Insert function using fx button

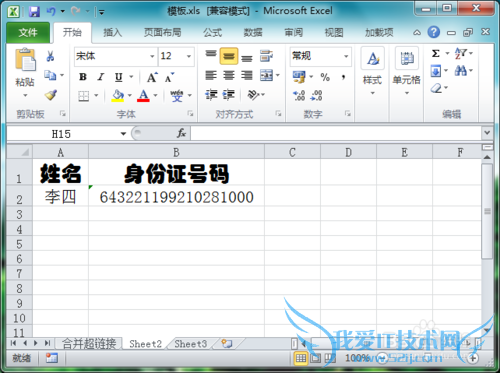click(x=181, y=133)
